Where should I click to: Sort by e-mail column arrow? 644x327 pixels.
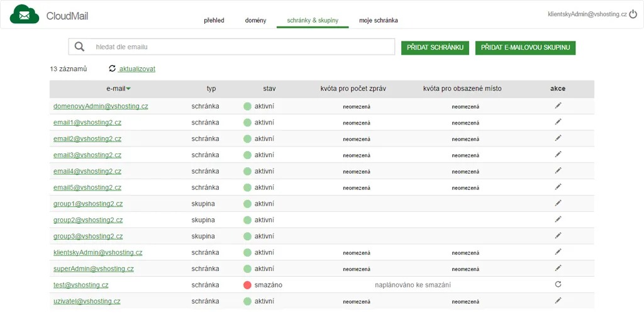coord(128,89)
